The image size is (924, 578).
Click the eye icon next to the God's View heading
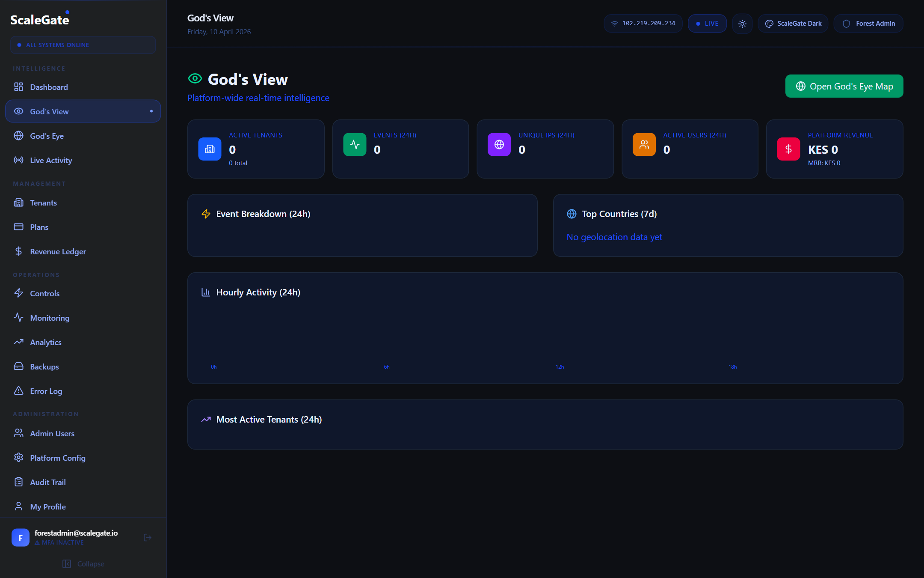pos(195,79)
